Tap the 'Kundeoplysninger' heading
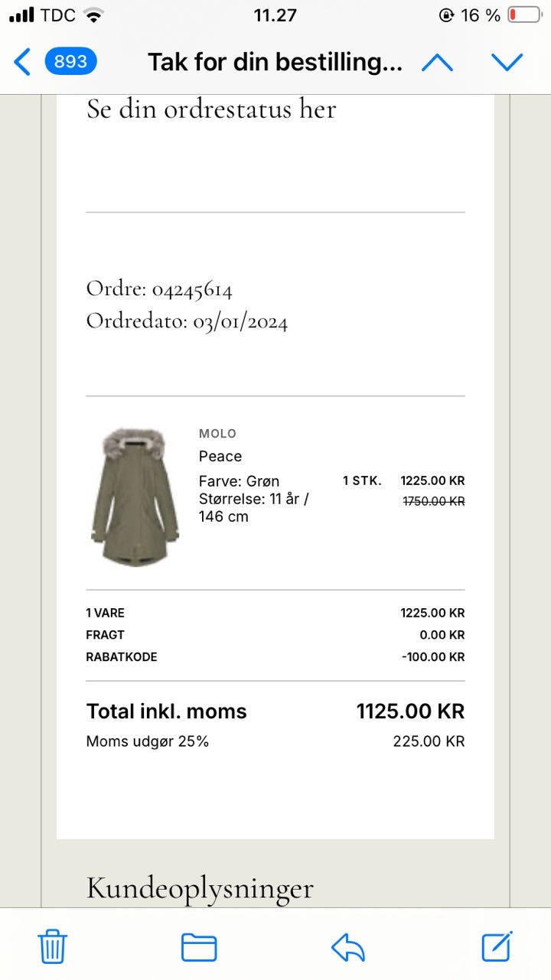 [200, 888]
